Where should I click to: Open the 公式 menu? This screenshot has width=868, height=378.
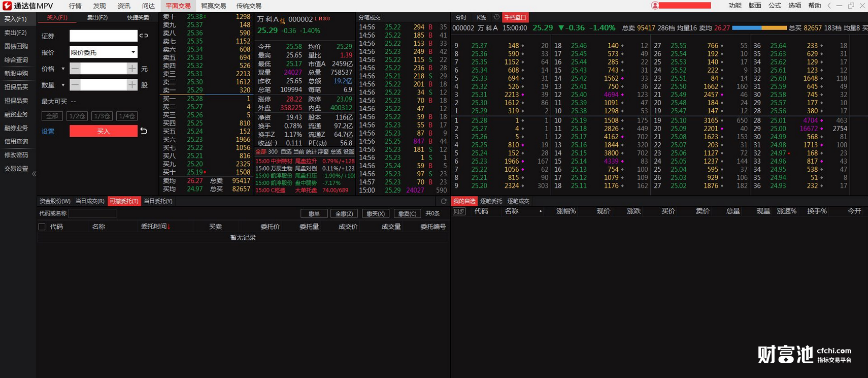pyautogui.click(x=775, y=6)
